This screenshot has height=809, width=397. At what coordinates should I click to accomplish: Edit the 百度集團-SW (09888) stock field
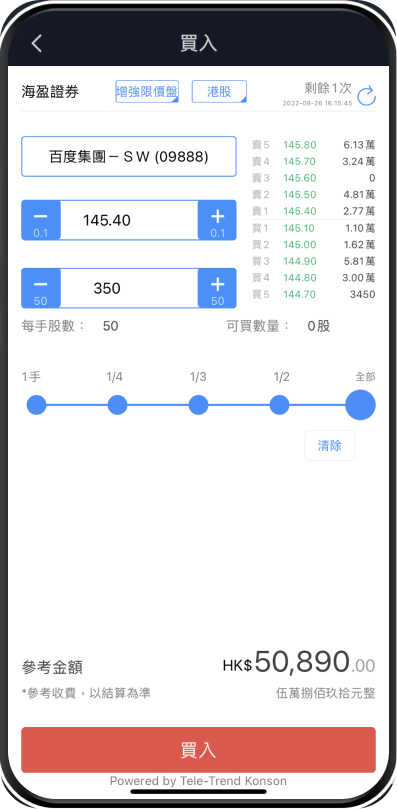click(129, 156)
